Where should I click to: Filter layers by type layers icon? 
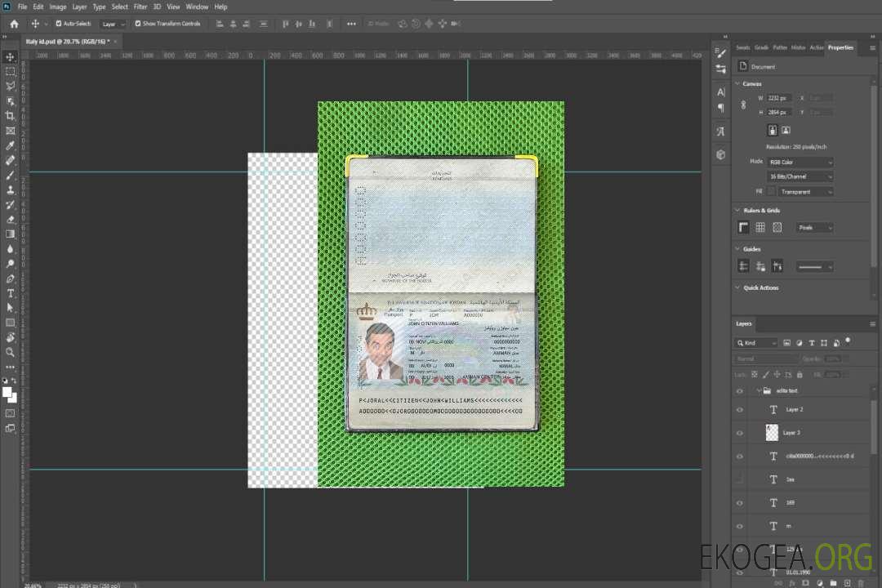[812, 343]
